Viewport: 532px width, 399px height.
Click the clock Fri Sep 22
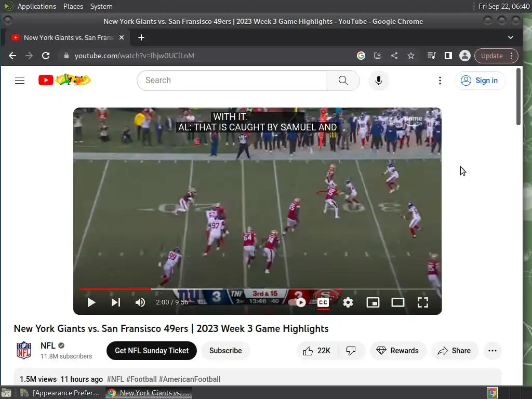click(504, 6)
